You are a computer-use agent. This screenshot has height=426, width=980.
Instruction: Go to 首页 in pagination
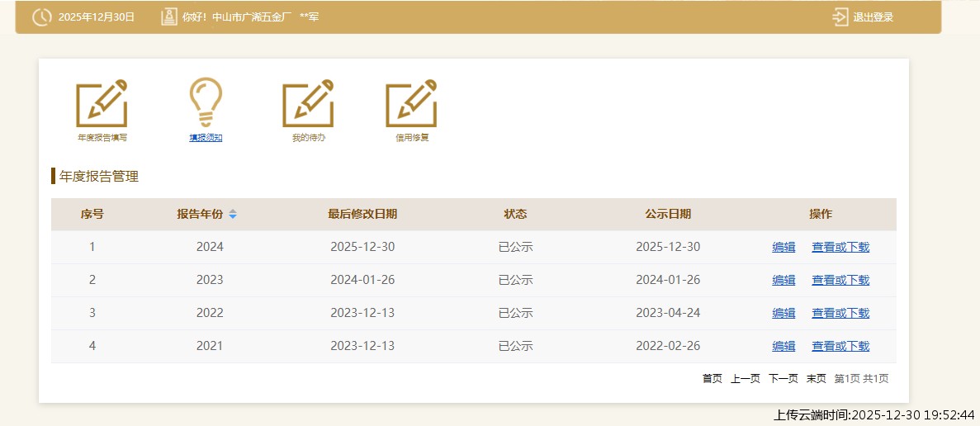click(712, 379)
